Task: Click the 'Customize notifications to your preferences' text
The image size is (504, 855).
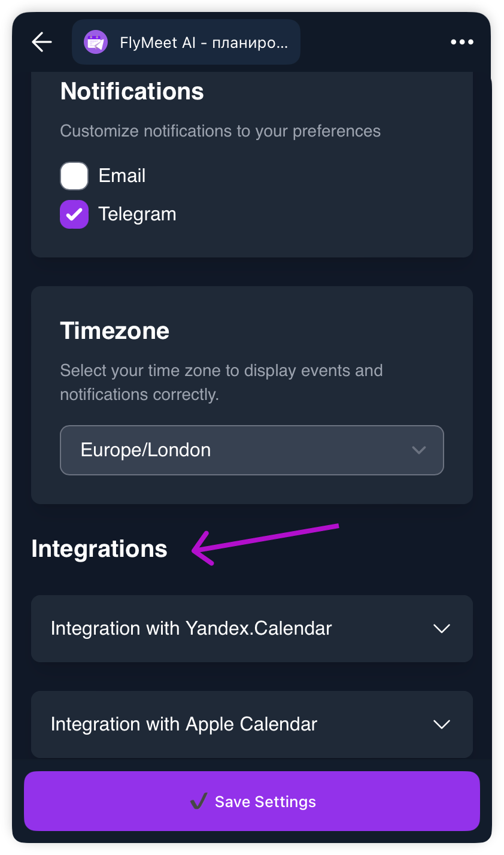Action: [220, 131]
